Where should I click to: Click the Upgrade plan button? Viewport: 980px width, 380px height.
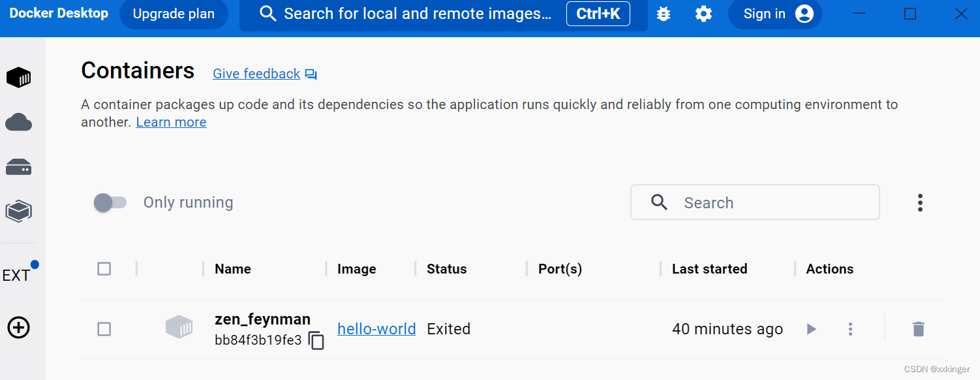tap(174, 14)
